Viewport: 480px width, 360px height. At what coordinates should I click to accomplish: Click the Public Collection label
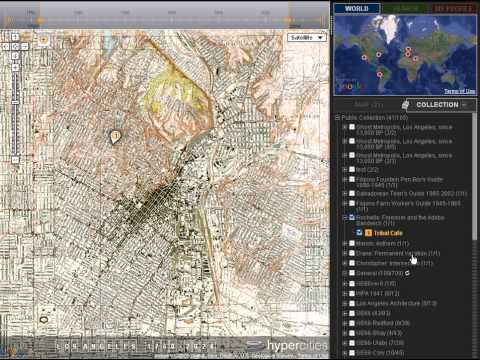click(x=375, y=117)
